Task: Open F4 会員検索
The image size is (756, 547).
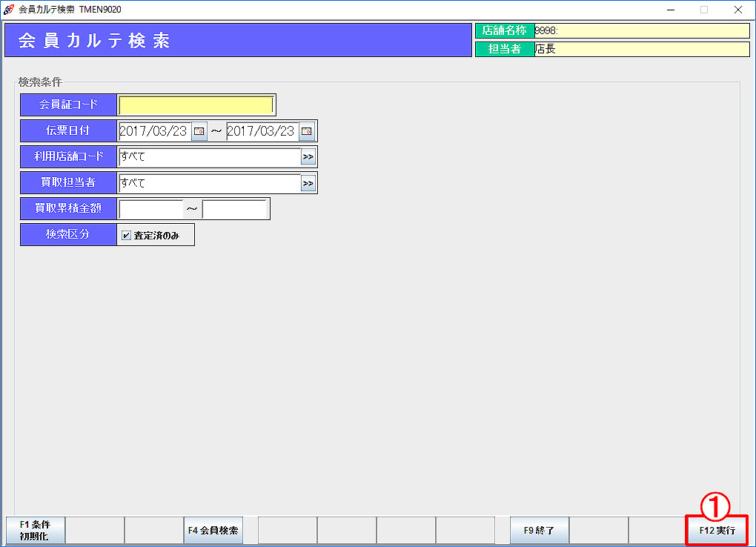Action: [213, 530]
